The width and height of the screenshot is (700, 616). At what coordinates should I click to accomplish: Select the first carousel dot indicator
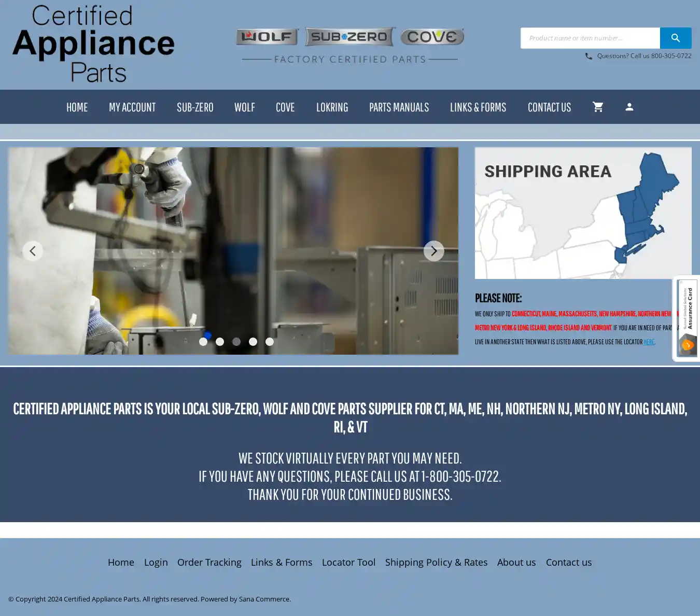click(203, 342)
